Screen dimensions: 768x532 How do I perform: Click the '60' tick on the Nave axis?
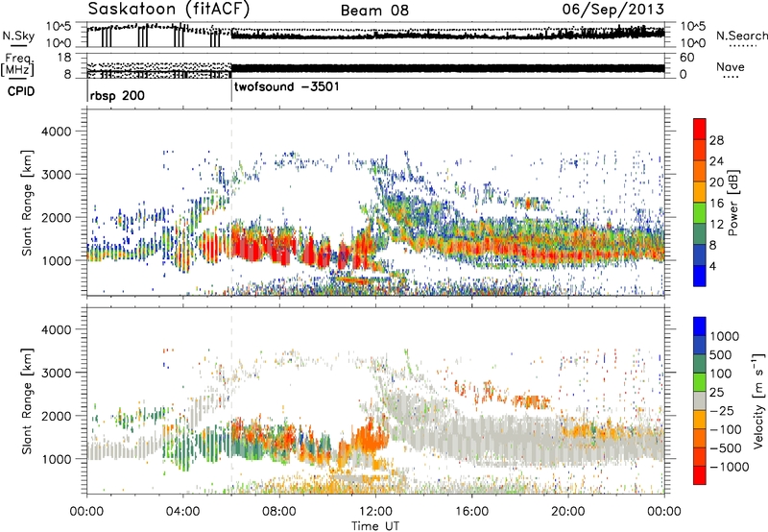686,58
